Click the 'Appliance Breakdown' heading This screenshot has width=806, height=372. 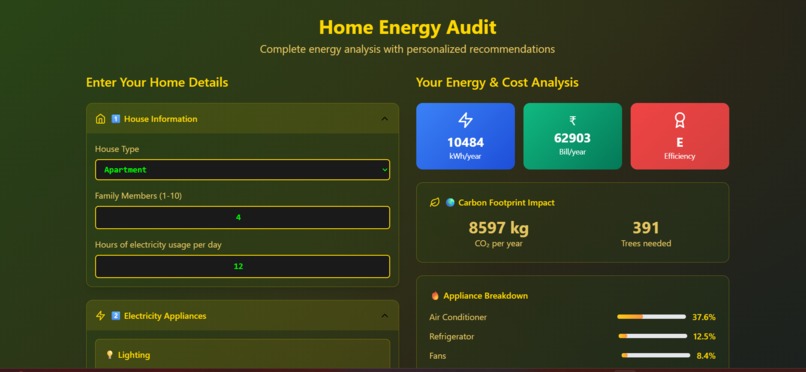coord(485,295)
